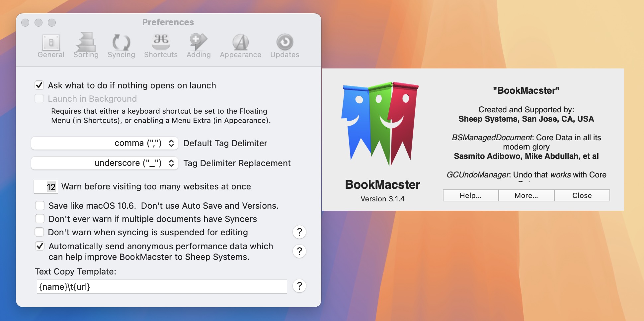644x321 pixels.
Task: Open the Sorting preferences icon
Action: [86, 46]
